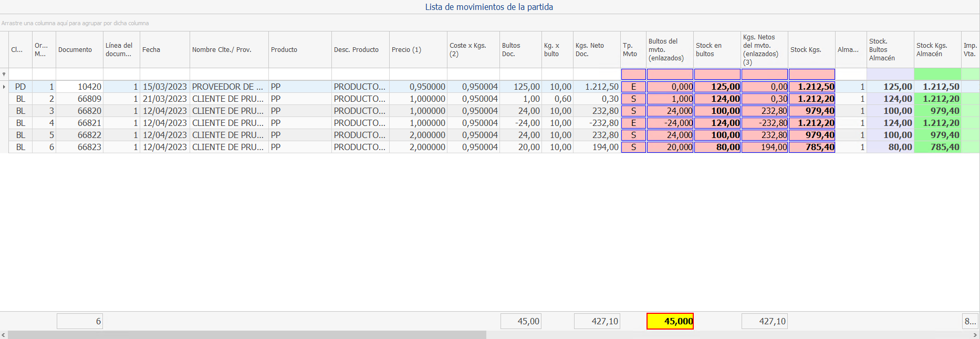
Task: Click green Stock Kgs. Almacén value 1.212,50
Action: (938, 87)
